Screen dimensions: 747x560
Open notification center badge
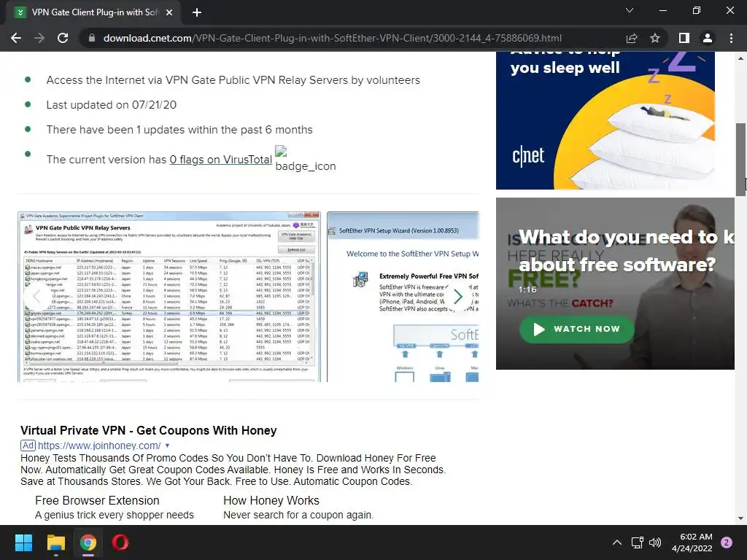click(727, 542)
